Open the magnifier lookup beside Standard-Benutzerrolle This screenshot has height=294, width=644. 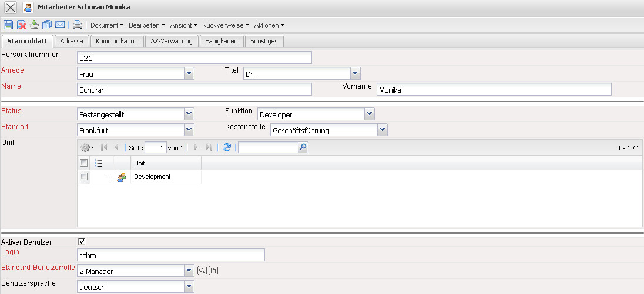click(x=202, y=271)
